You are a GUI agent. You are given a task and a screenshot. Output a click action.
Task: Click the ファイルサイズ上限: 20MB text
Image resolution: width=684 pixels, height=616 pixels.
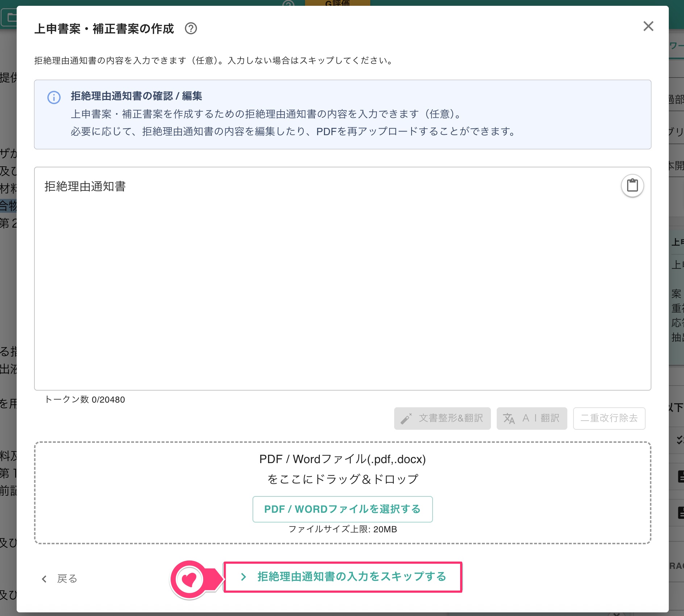[x=342, y=529]
